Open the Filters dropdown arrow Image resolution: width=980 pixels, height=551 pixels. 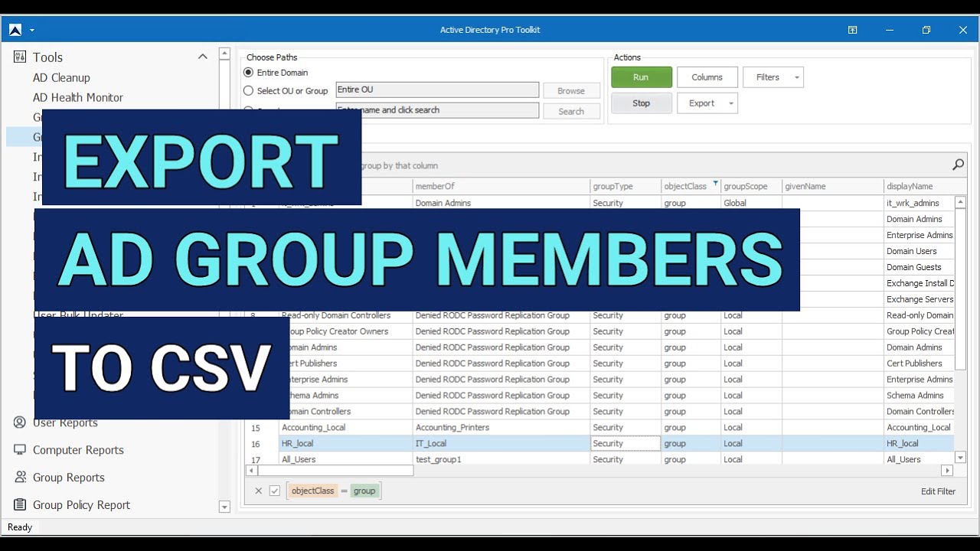(x=797, y=77)
